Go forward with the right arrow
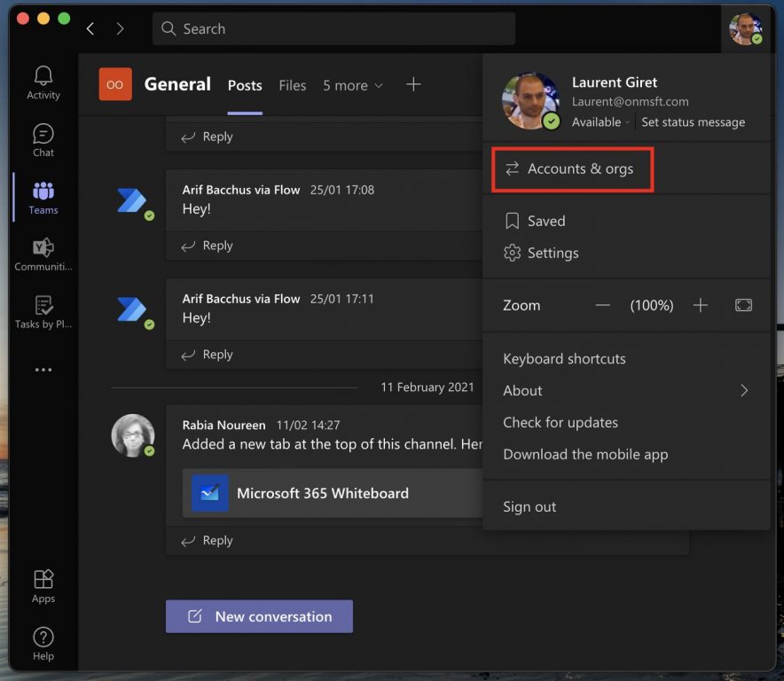The image size is (784, 681). click(120, 28)
